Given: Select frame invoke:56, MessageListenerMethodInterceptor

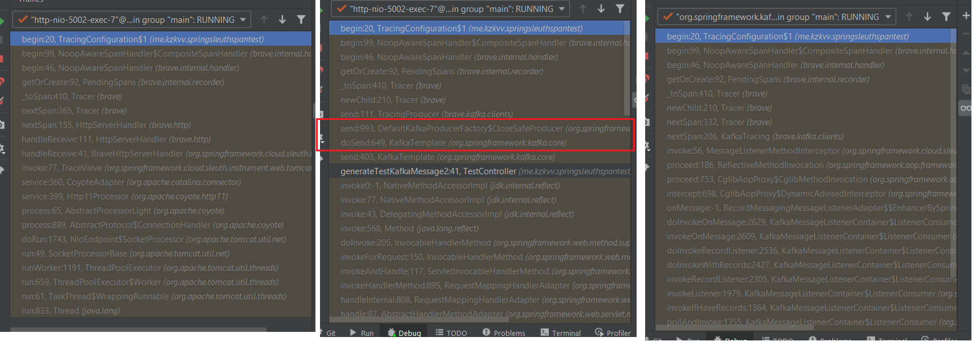Looking at the screenshot, I should pos(806,151).
